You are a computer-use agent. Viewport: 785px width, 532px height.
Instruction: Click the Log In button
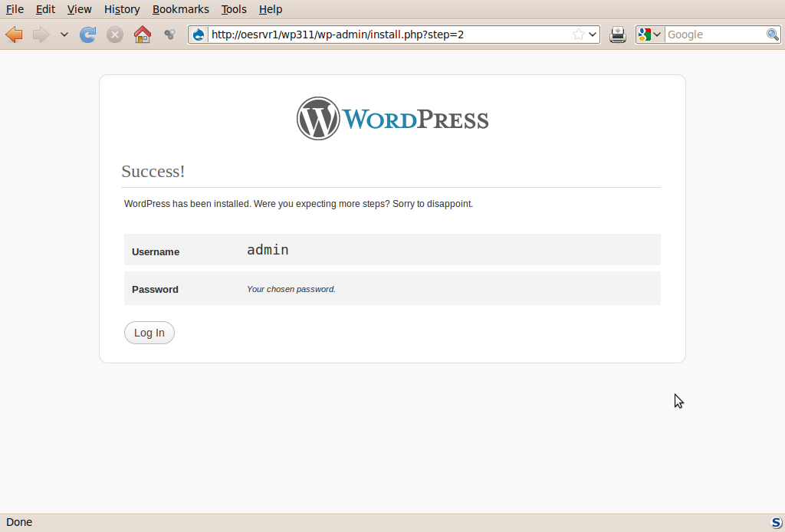click(149, 333)
